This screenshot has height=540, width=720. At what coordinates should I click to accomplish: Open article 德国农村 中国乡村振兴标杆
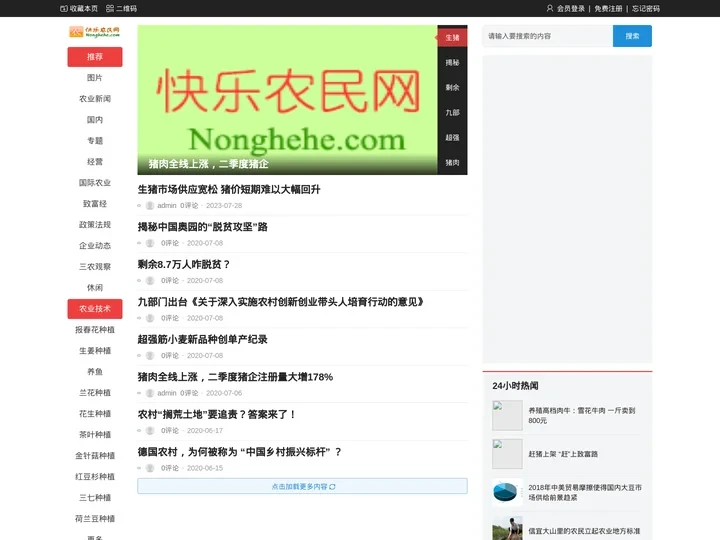coord(240,452)
